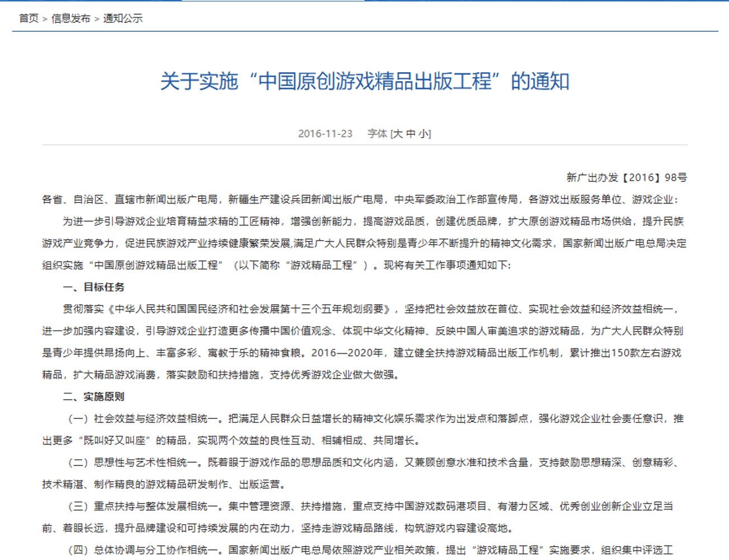Click the notice title 关于实施“中国原创游戏精品出版工程”的通知
This screenshot has width=729, height=560.
click(x=365, y=82)
